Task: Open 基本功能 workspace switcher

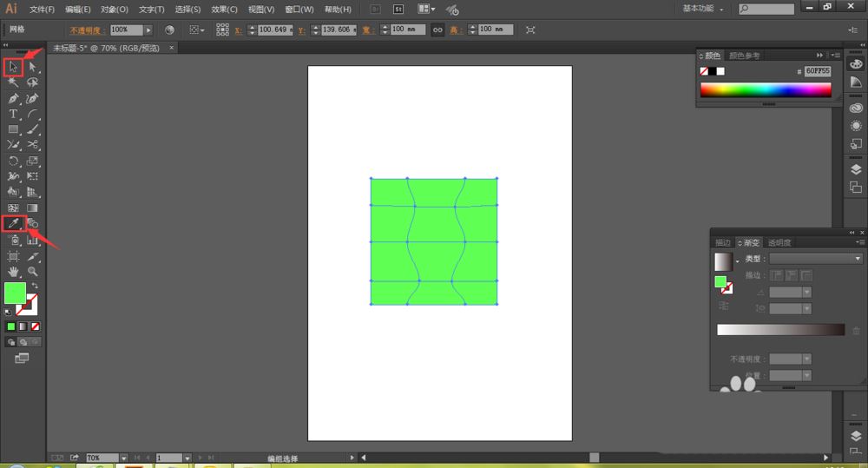Action: (x=703, y=9)
